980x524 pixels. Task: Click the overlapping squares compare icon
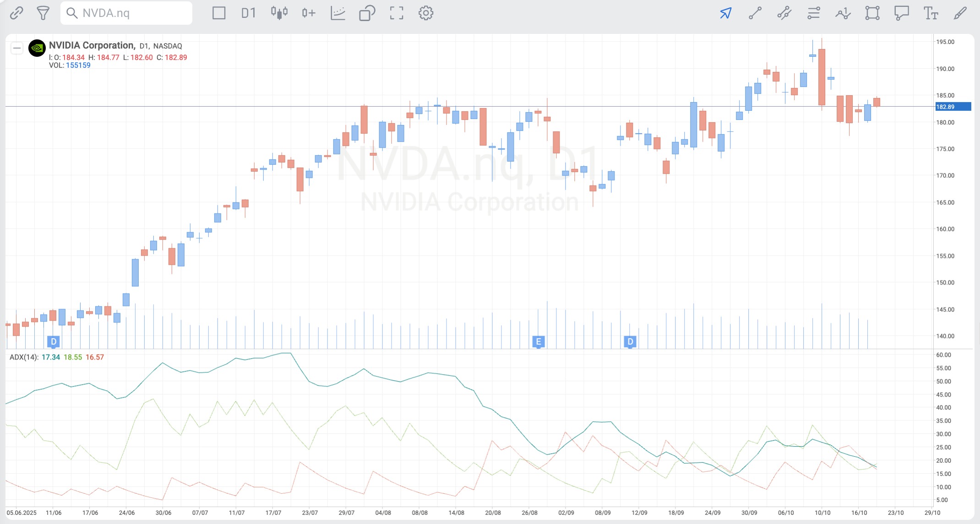[367, 13]
